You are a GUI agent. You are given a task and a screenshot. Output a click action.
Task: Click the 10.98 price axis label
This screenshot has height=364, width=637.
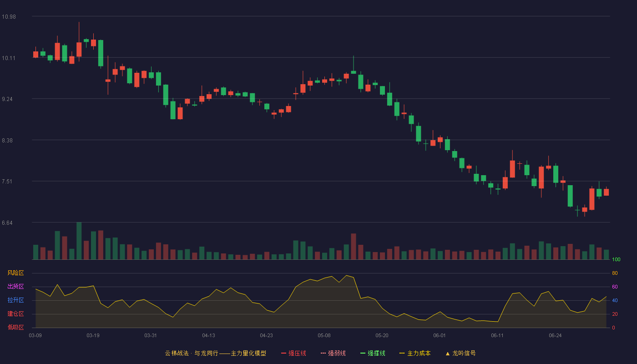(x=9, y=16)
